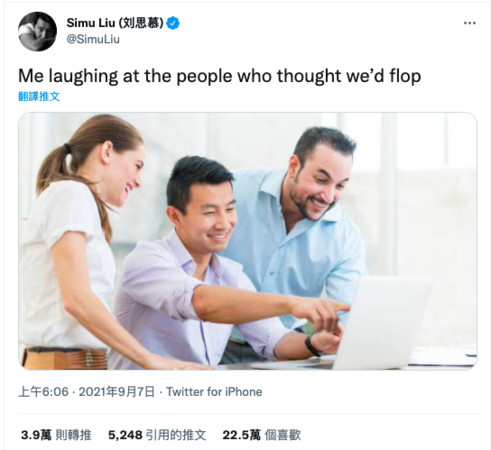View the 22.5萬 個喜歡 likes list
Screen dimensions: 491x450
[262, 435]
